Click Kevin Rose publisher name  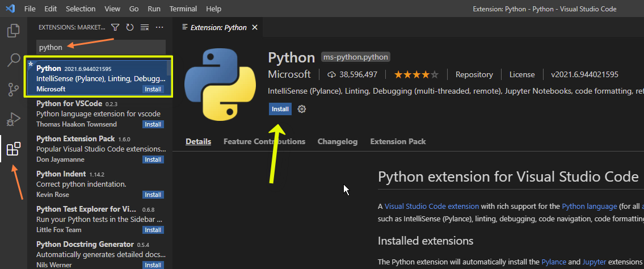coord(53,195)
